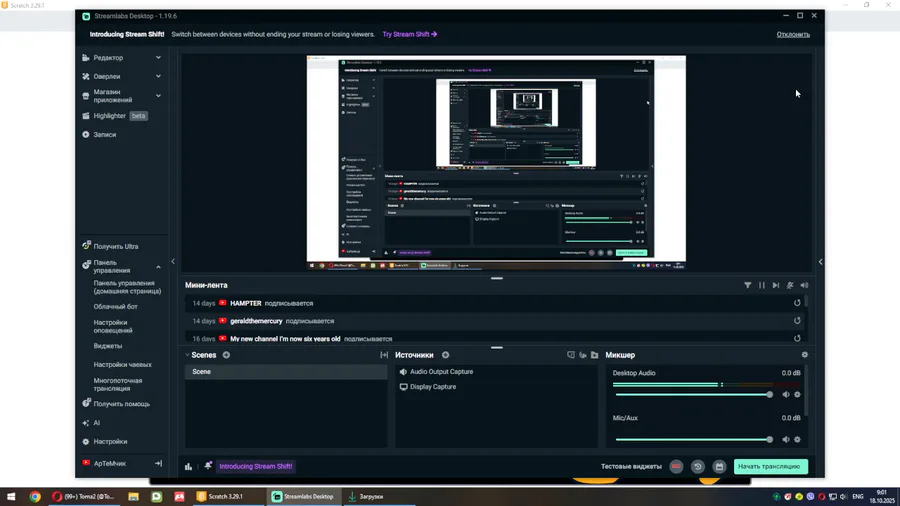Click the Начать трансляцию button
Image resolution: width=900 pixels, height=506 pixels.
(x=770, y=466)
